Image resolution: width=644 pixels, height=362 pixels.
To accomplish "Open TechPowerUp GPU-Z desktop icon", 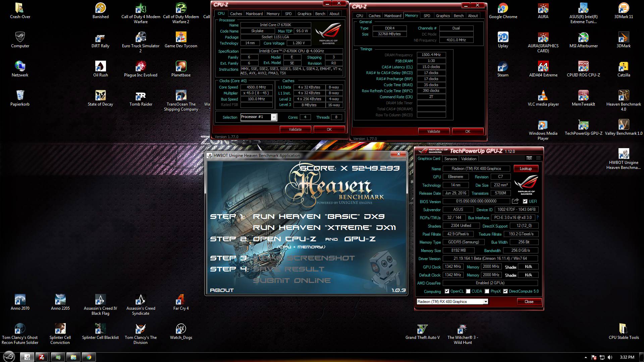I will 584,128.
